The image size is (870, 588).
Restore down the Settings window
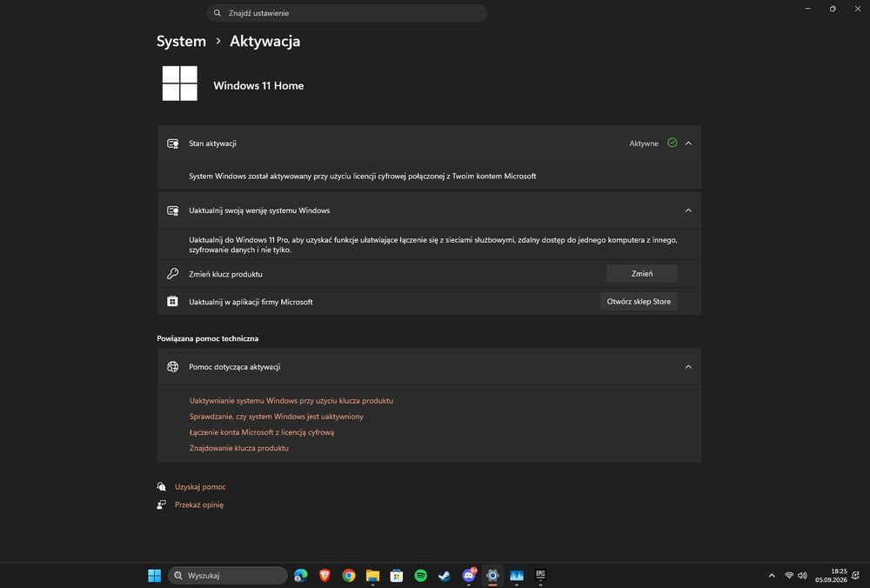[833, 9]
